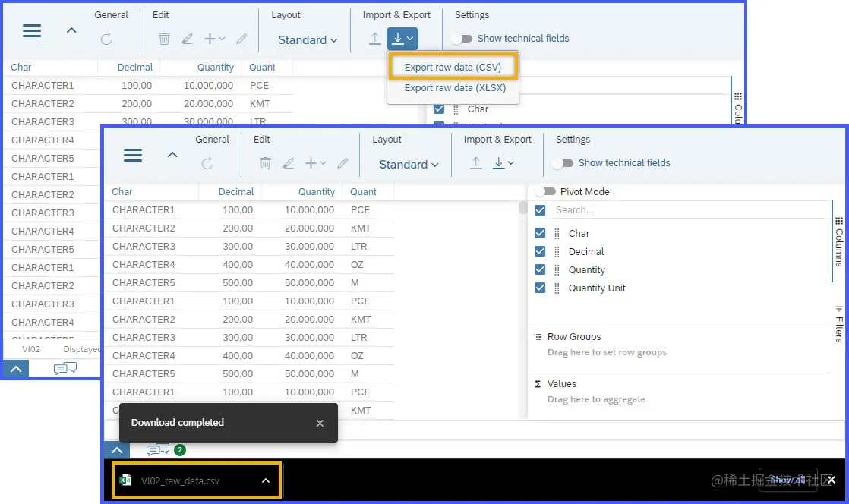The width and height of the screenshot is (849, 504).
Task: Click Char checkbox in back window
Action: coord(439,109)
